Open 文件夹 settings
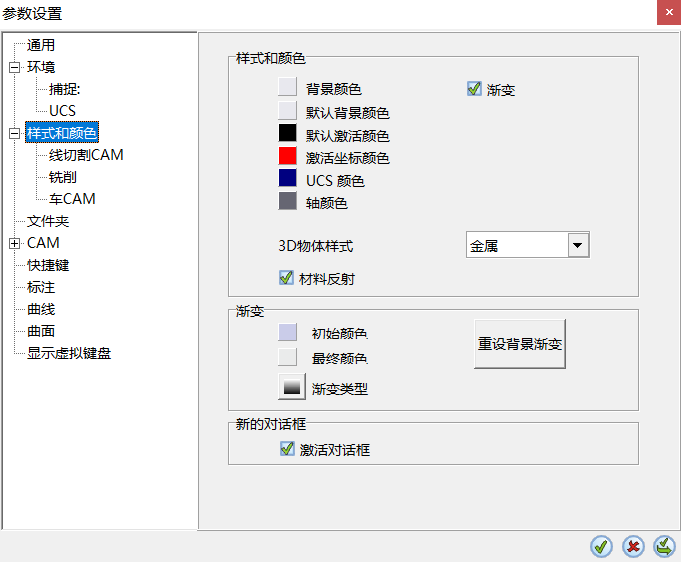The width and height of the screenshot is (681, 562). [48, 221]
